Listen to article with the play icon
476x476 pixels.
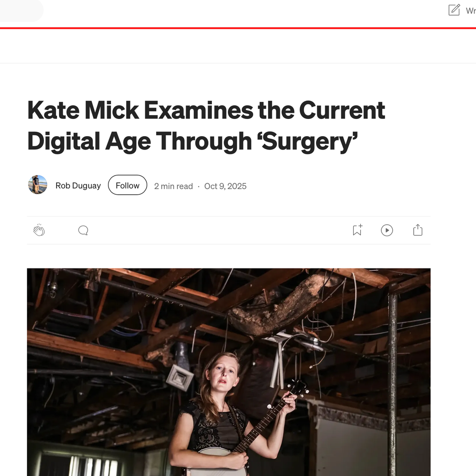pos(387,230)
